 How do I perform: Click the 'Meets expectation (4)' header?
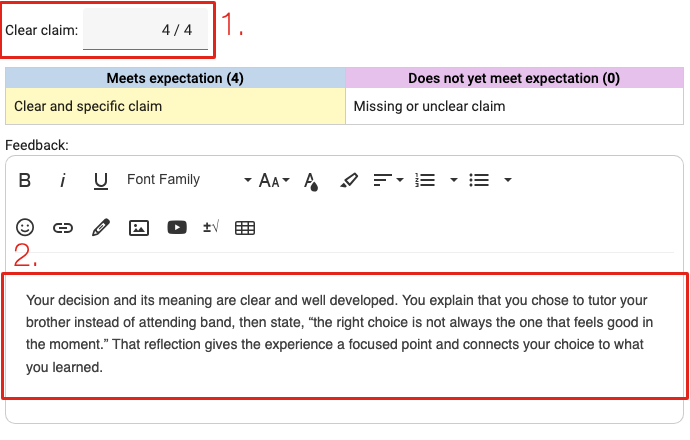tap(175, 78)
